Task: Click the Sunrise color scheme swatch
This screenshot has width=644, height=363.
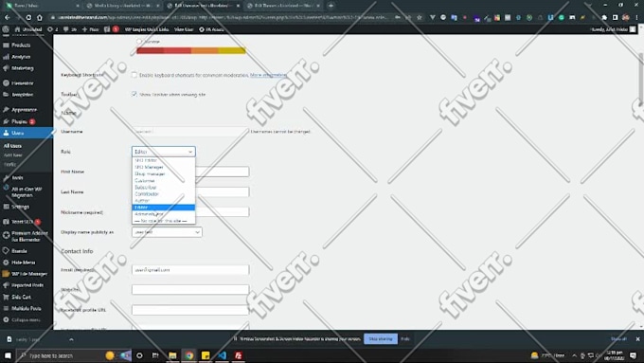Action: 191,50
